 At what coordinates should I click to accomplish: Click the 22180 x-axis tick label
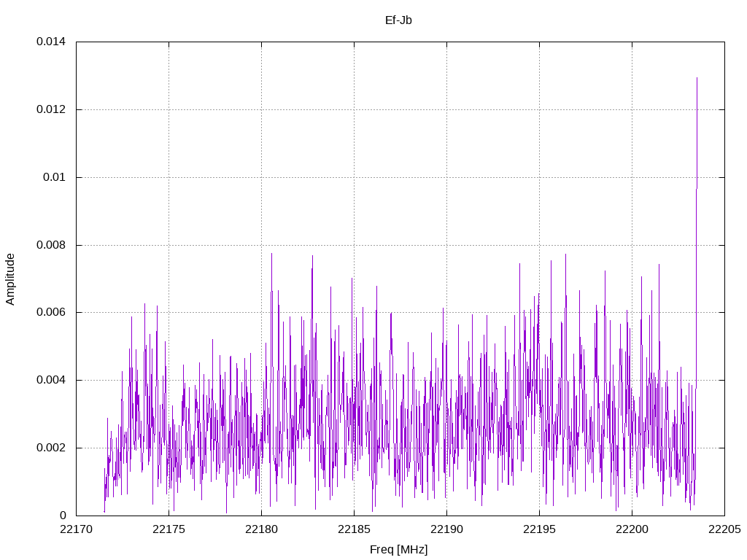(x=262, y=529)
